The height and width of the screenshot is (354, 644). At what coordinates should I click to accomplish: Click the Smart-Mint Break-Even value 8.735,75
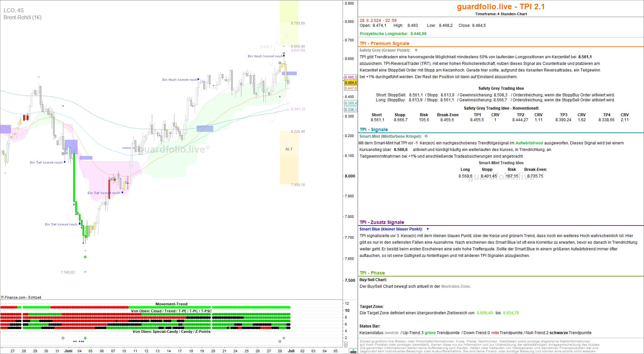(535, 176)
